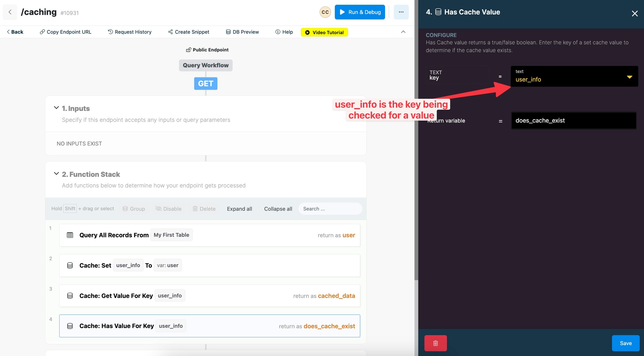Open the key text type dropdown arrow
644x356 pixels.
(629, 77)
